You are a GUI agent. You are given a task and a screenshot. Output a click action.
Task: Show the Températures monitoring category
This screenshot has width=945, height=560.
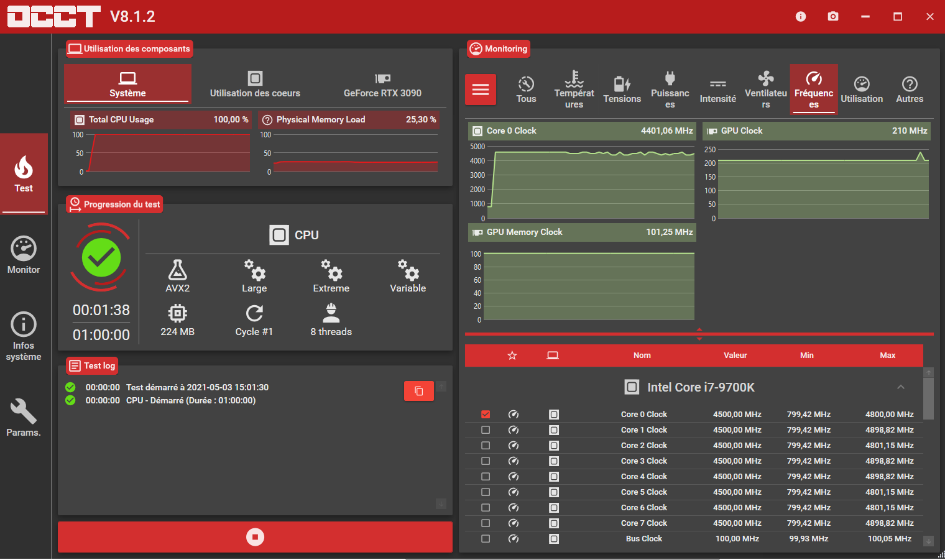(574, 90)
